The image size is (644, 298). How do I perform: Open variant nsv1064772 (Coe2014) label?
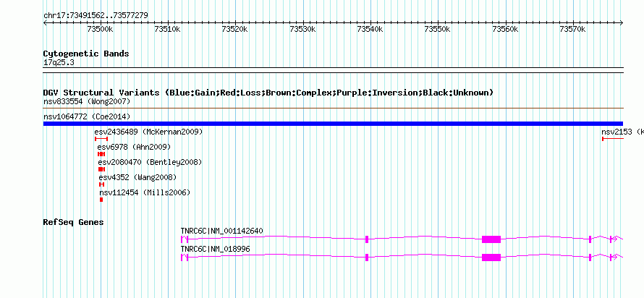click(87, 116)
